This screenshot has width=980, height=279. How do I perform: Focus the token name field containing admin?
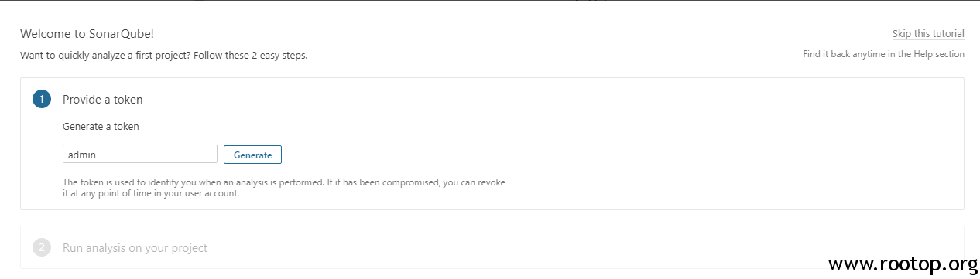[140, 155]
